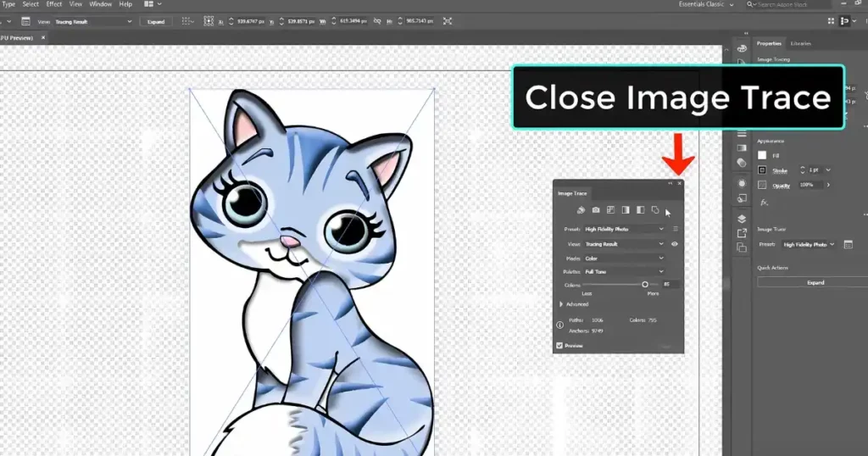Viewport: 868px width, 456px height.
Task: Open the View menu
Action: click(x=75, y=4)
